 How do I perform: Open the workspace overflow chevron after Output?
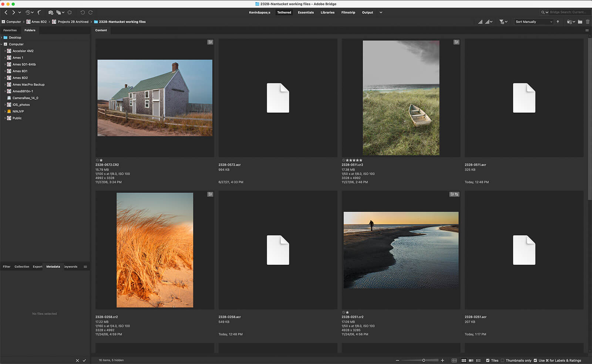[x=381, y=13]
